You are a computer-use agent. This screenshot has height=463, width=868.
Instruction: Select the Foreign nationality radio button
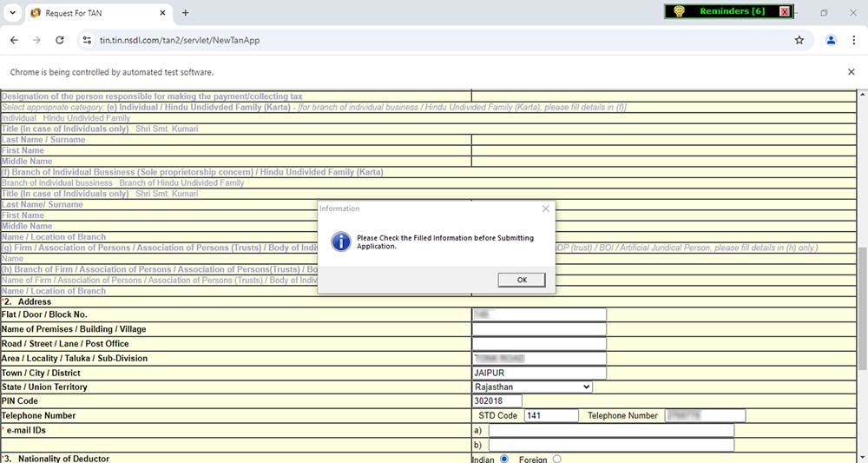(x=556, y=459)
